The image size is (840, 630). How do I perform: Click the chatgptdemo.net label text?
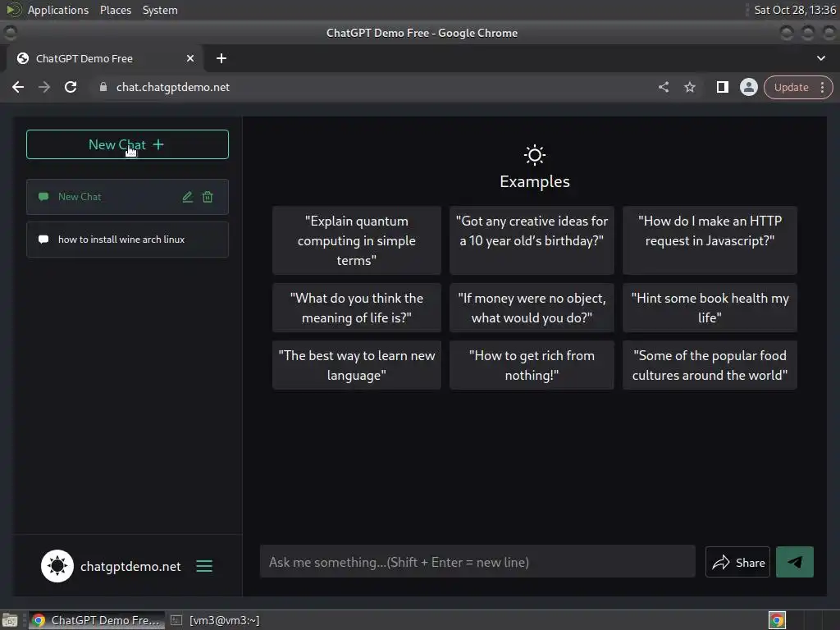click(x=130, y=566)
